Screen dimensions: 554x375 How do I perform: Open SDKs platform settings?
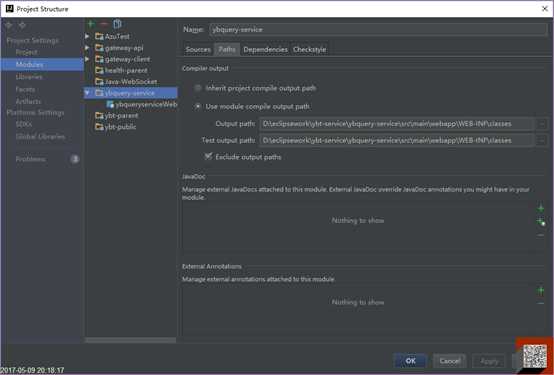coord(24,124)
